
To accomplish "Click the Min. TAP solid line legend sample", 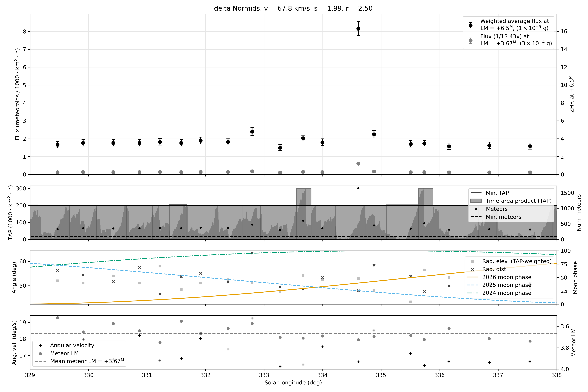I will (476, 193).
